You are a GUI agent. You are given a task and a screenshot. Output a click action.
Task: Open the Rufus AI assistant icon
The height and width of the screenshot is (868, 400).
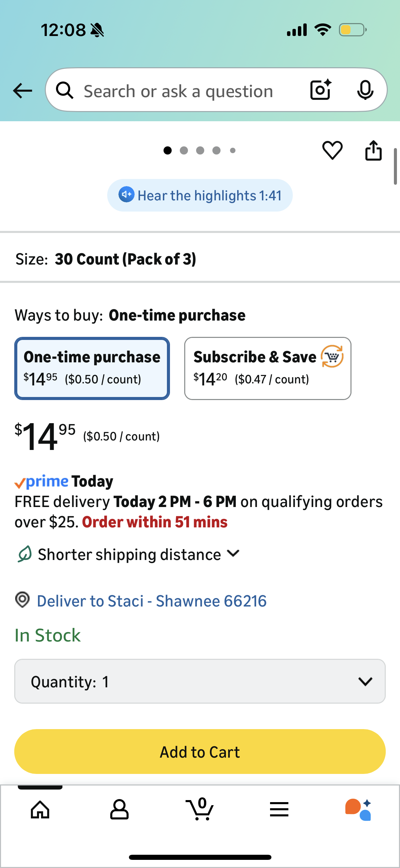pos(358,809)
